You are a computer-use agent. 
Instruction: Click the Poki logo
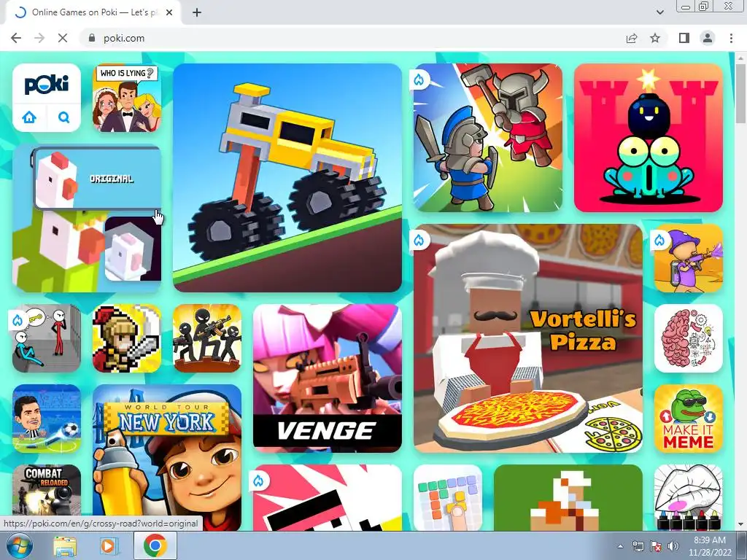pos(47,85)
